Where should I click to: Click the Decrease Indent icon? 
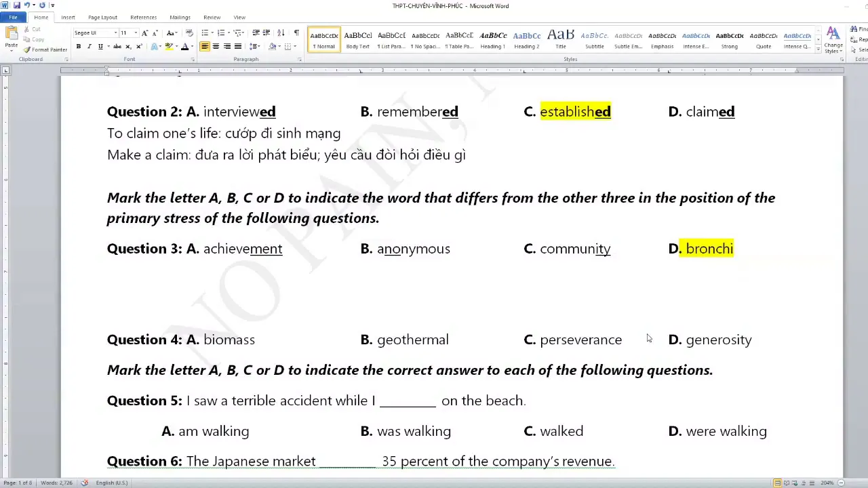coord(256,33)
